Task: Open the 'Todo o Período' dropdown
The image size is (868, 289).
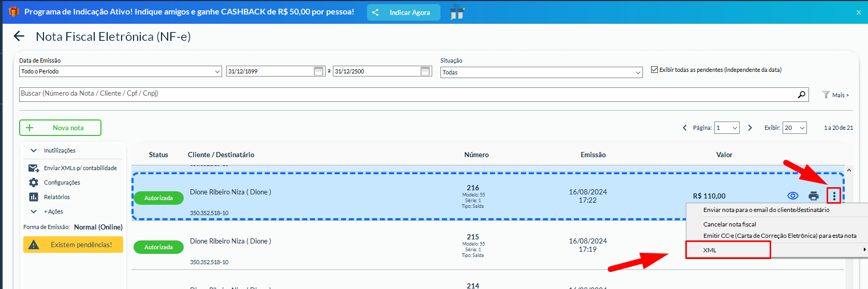Action: pos(121,71)
